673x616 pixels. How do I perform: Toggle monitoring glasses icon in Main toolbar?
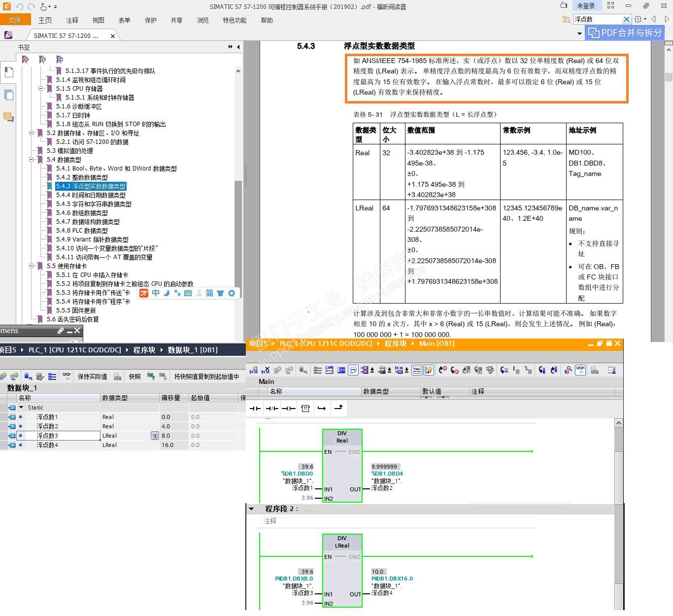pyautogui.click(x=580, y=370)
